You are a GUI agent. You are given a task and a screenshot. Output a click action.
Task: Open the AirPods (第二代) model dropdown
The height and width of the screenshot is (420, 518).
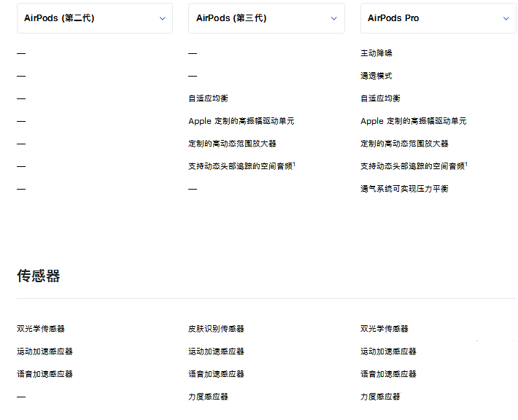point(95,18)
